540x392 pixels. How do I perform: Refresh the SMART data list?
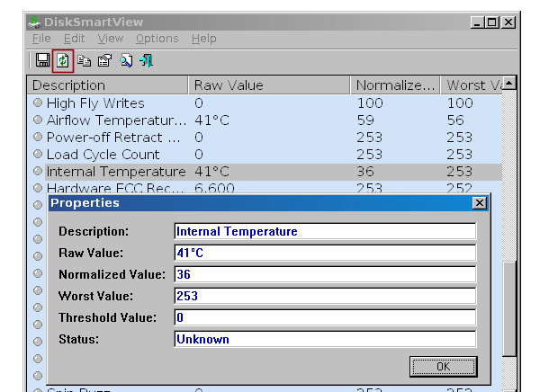63,60
